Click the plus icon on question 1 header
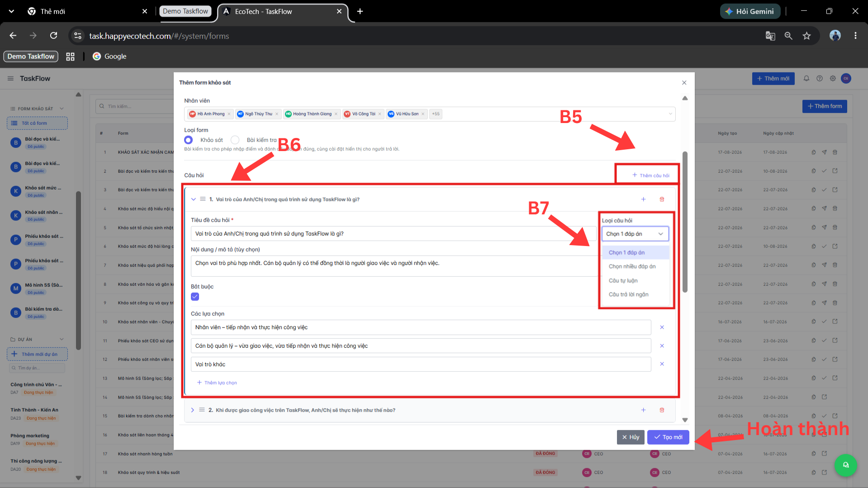Screen dimensions: 868x488 coord(643,199)
